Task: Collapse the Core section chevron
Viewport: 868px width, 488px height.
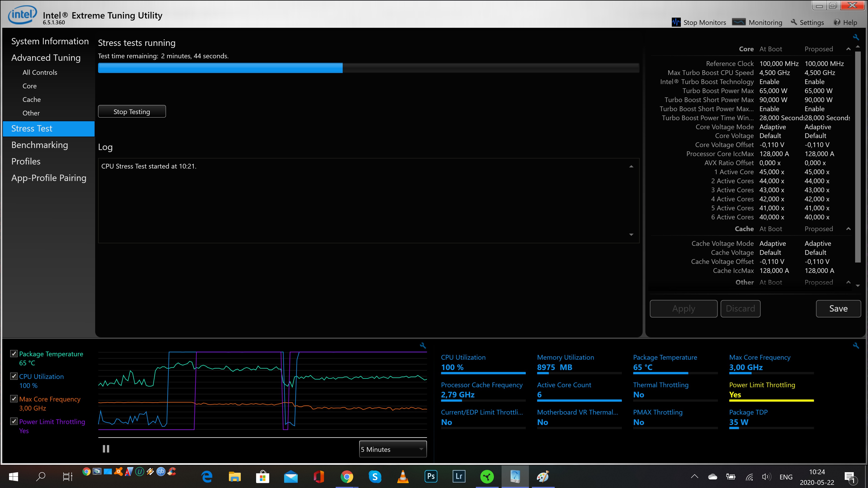Action: click(849, 49)
